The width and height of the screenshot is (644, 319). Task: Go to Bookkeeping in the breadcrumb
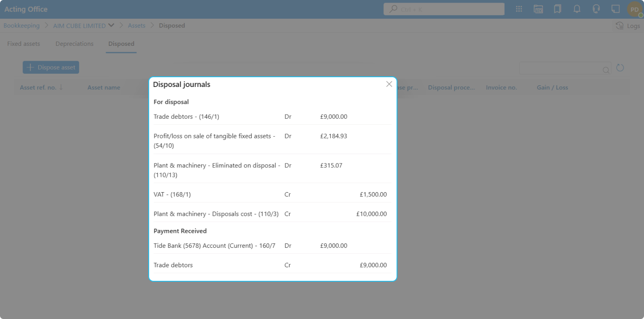(x=22, y=25)
